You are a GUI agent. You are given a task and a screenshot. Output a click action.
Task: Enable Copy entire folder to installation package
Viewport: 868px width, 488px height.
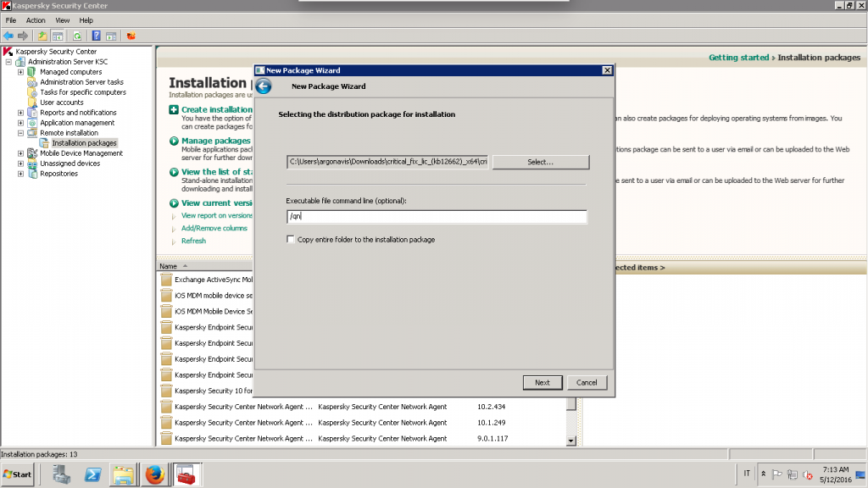(x=291, y=240)
